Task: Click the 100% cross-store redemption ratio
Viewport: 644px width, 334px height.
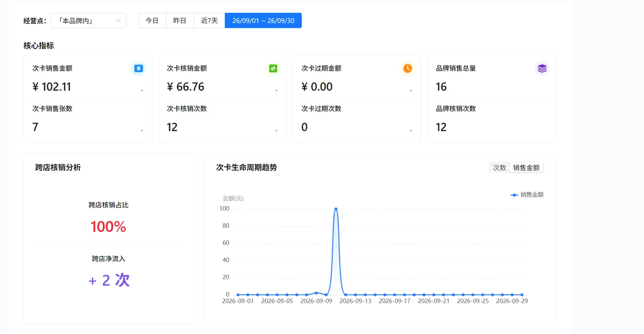Action: tap(108, 227)
